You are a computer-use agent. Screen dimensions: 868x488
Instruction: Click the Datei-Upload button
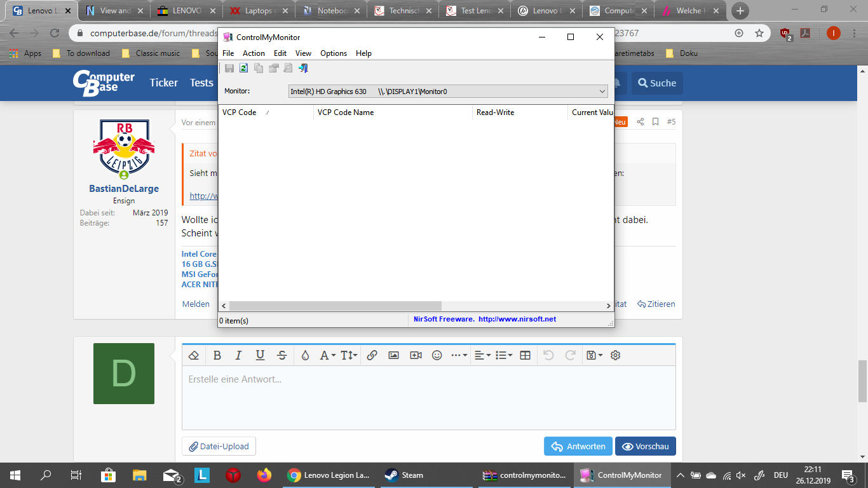tap(219, 446)
